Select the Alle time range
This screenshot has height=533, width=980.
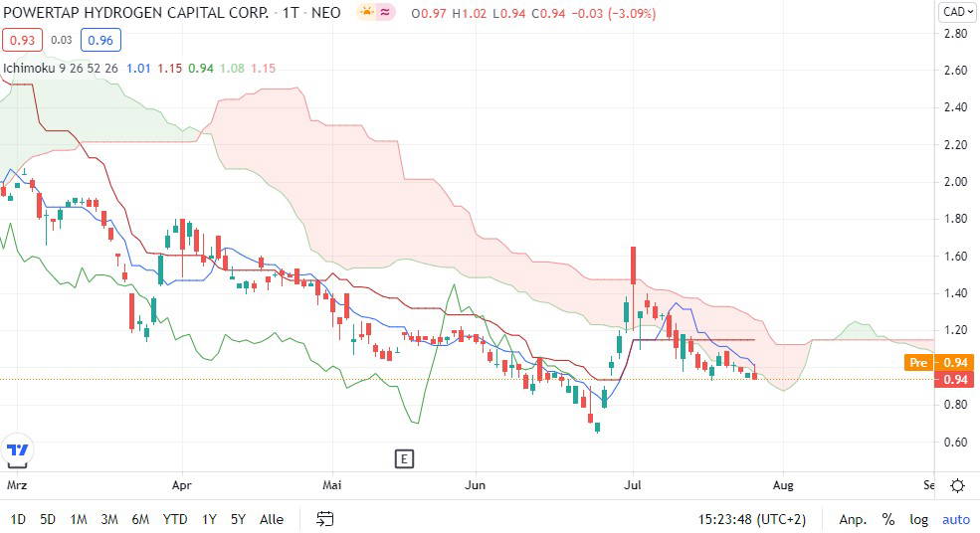click(x=272, y=519)
